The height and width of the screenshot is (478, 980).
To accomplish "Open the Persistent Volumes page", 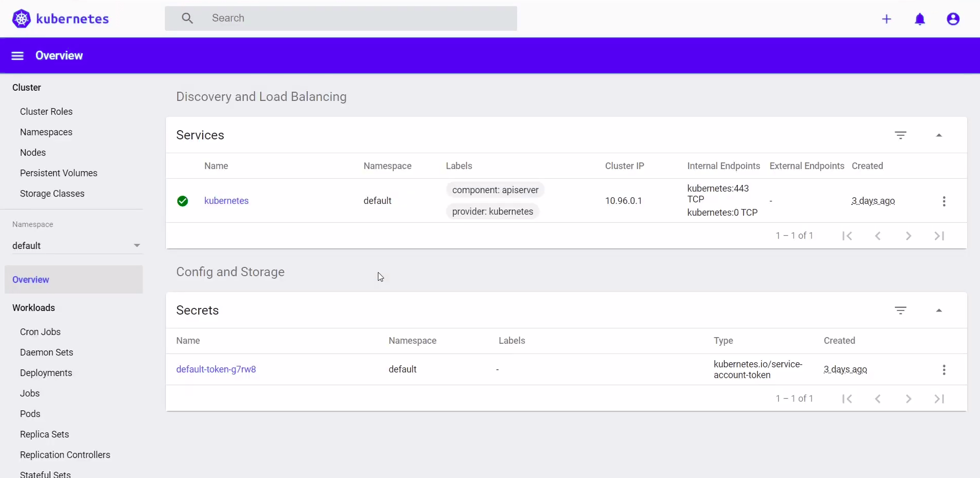I will pos(59,173).
